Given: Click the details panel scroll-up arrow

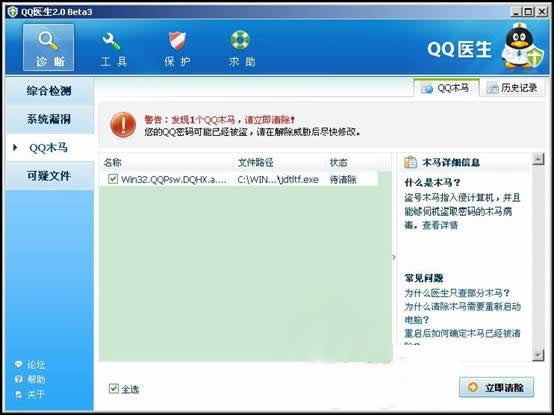Looking at the screenshot, I should pos(538,159).
